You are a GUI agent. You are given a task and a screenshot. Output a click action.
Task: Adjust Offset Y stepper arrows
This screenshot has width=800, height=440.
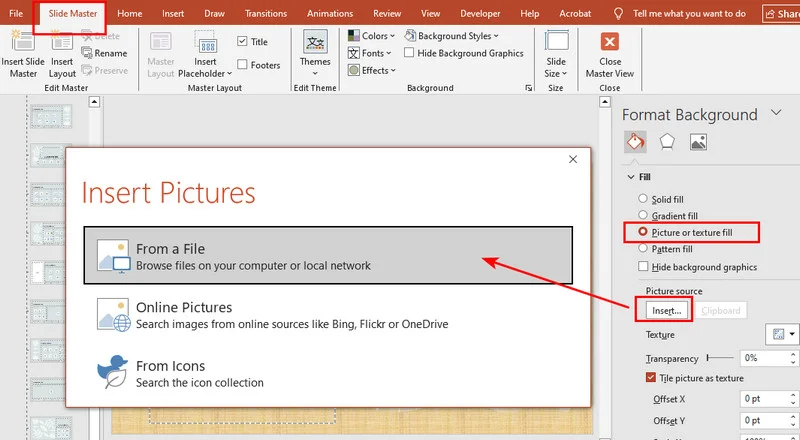tap(793, 421)
